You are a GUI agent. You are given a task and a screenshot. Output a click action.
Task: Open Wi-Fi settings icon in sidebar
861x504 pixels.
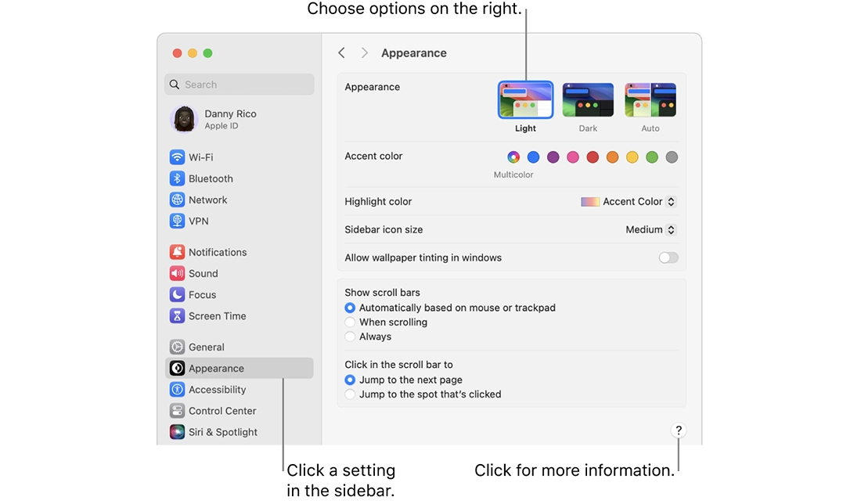(178, 157)
